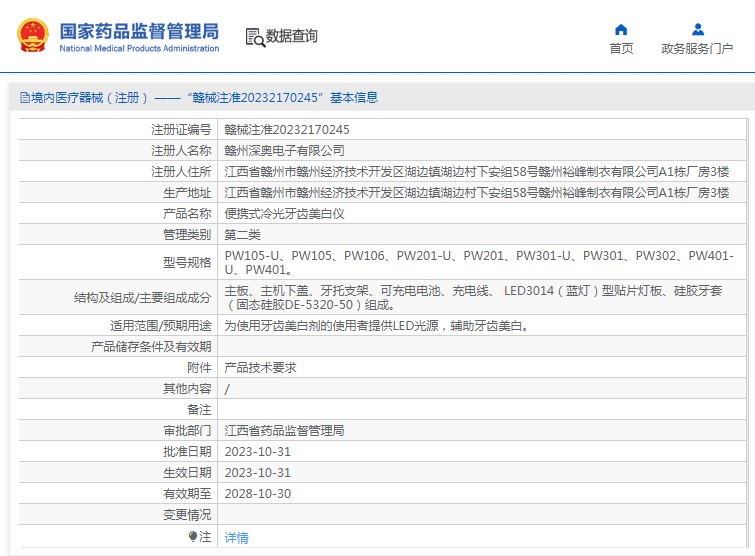Click the 注册人住所 row label

[181, 172]
